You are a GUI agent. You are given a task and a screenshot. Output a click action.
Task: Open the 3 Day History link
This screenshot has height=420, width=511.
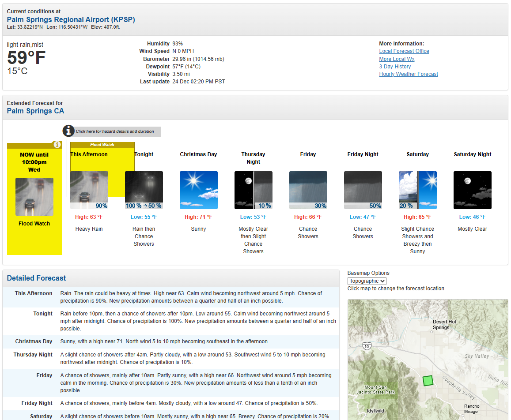click(395, 67)
